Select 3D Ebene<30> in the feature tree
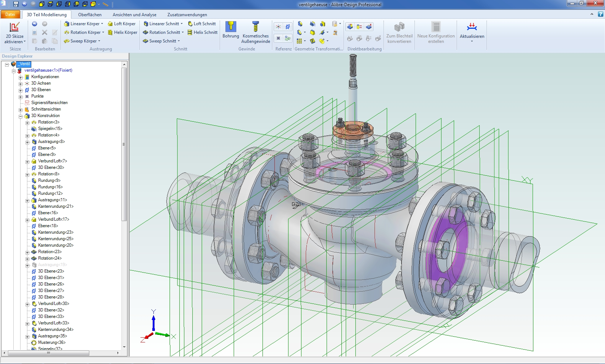This screenshot has width=605, height=364. [x=51, y=167]
